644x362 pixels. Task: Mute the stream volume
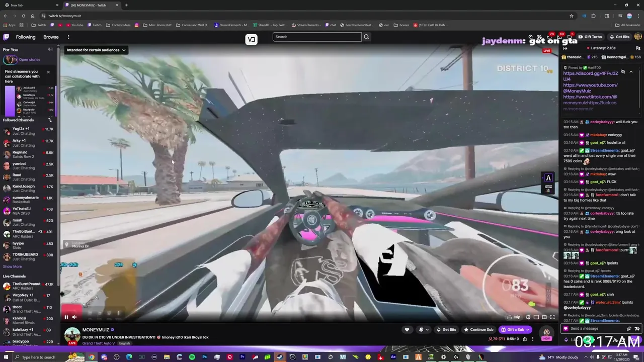pos(74,317)
